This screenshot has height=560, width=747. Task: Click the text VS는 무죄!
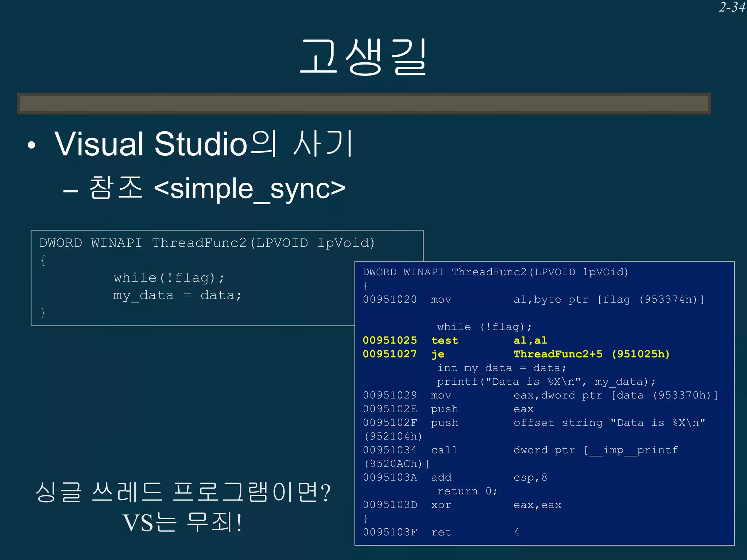tap(182, 522)
